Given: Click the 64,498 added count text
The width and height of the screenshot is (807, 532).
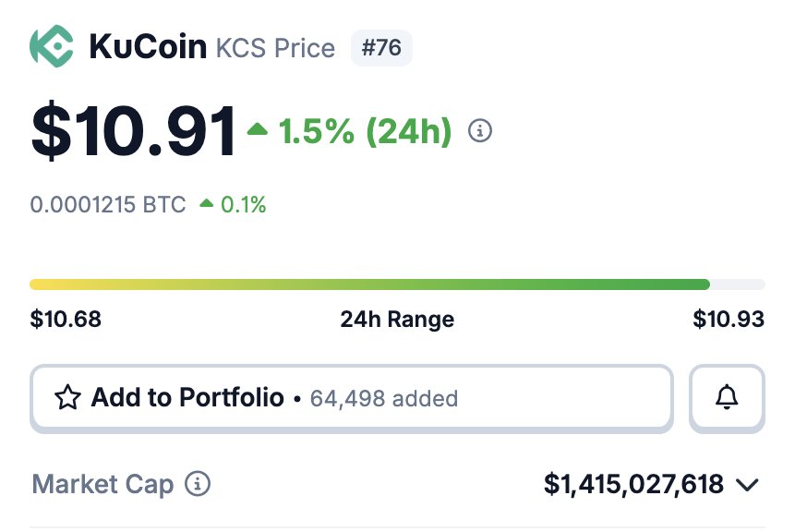Looking at the screenshot, I should click(x=384, y=399).
